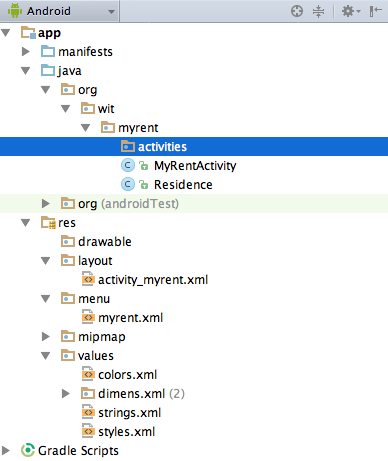Collapse the layout folder arrow

(x=46, y=261)
